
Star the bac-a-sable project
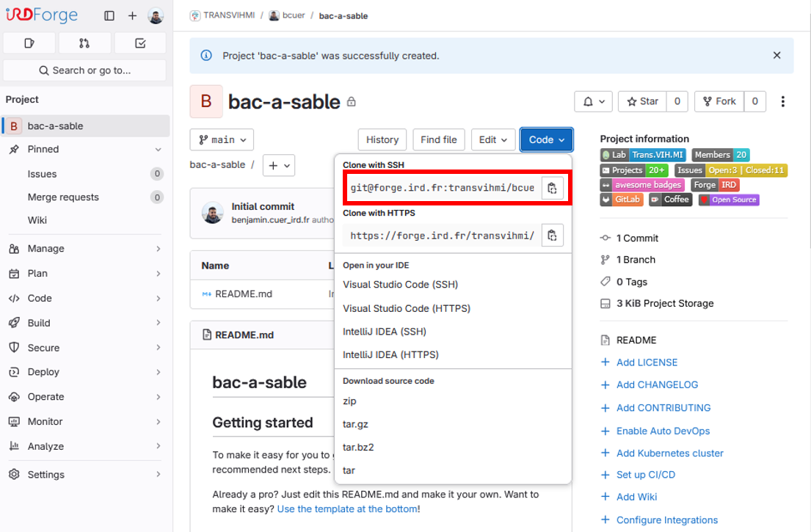[x=642, y=101]
